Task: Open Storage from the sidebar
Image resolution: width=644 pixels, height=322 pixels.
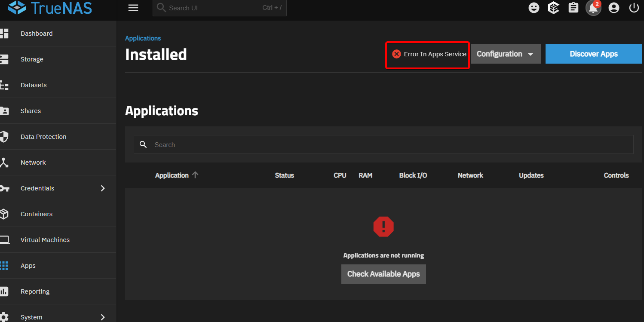Action: tap(32, 59)
